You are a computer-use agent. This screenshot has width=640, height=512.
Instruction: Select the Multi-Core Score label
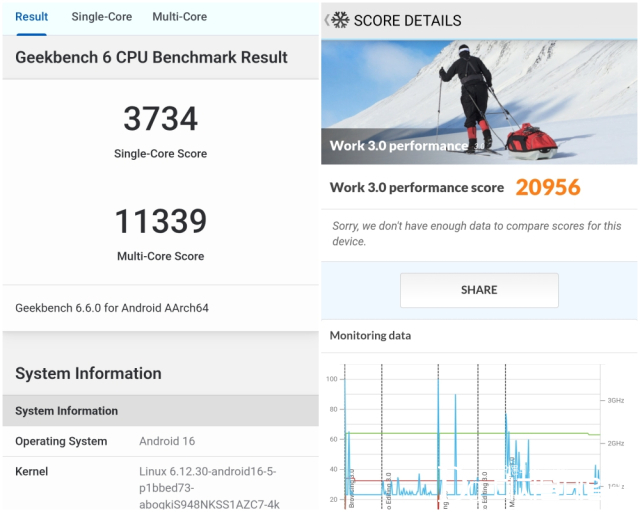point(160,256)
